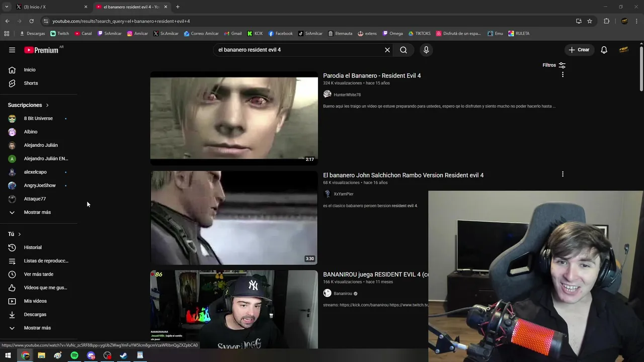Open account avatar menu in YouTube header
The width and height of the screenshot is (644, 362).
tap(624, 50)
